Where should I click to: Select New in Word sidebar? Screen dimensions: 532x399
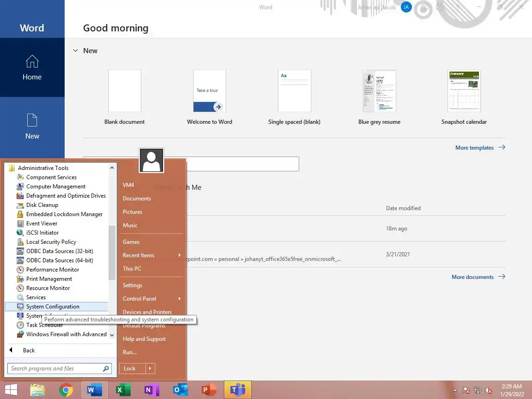32,127
